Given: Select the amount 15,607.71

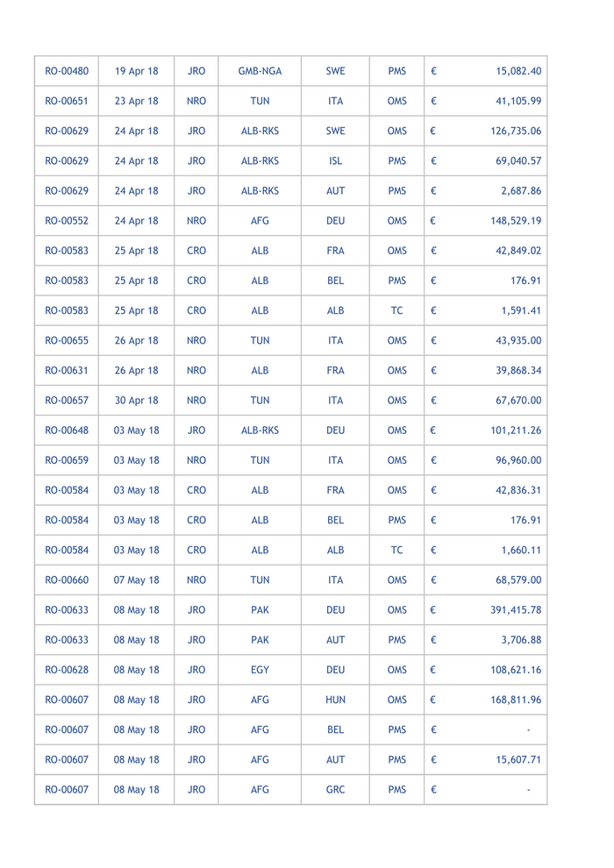Looking at the screenshot, I should [x=518, y=759].
